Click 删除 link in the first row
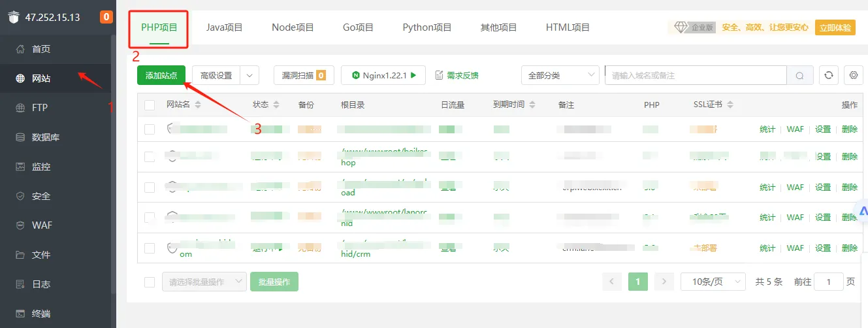The width and height of the screenshot is (868, 328). pyautogui.click(x=850, y=129)
